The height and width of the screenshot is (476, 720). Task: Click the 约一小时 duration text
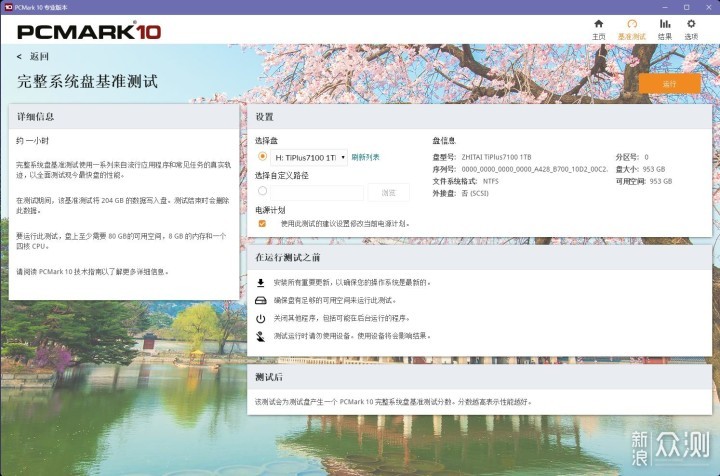click(32, 141)
